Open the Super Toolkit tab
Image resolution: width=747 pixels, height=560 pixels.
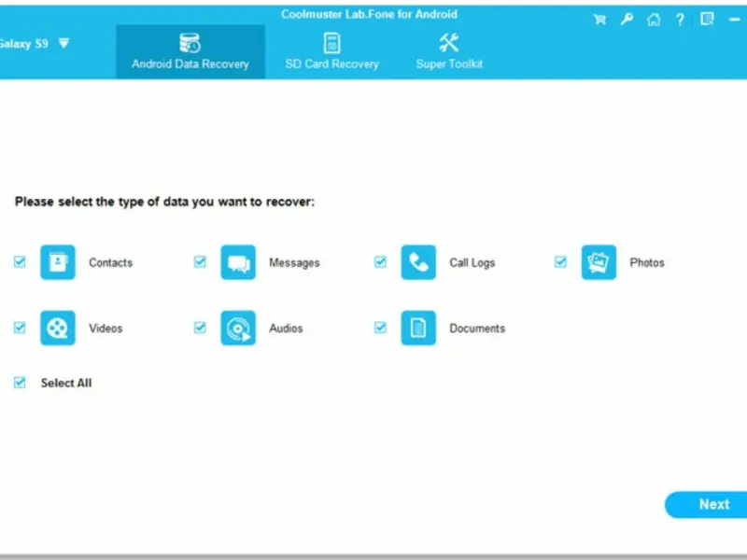point(449,52)
